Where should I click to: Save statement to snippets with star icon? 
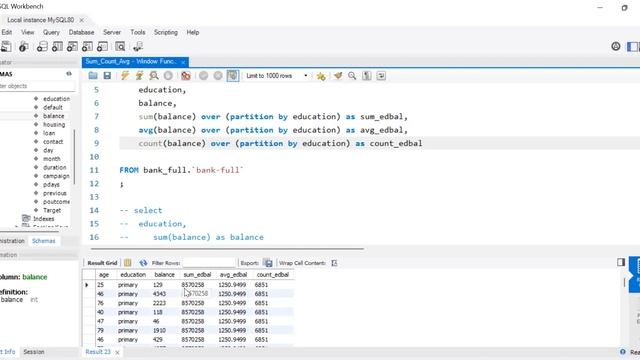[321, 76]
